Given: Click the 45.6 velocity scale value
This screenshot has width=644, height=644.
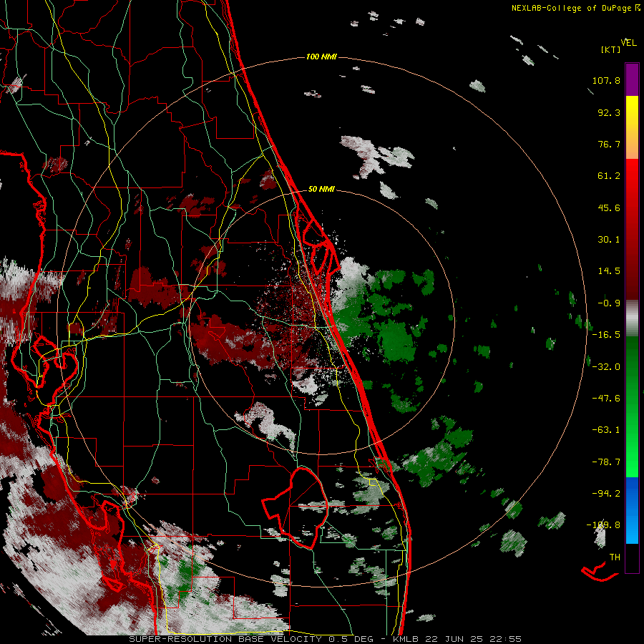Looking at the screenshot, I should (x=609, y=208).
